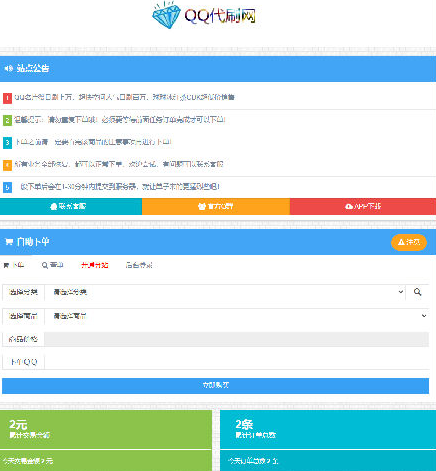Click the second announcement line beside green badge 2
This screenshot has height=471, width=436.
(x=120, y=120)
